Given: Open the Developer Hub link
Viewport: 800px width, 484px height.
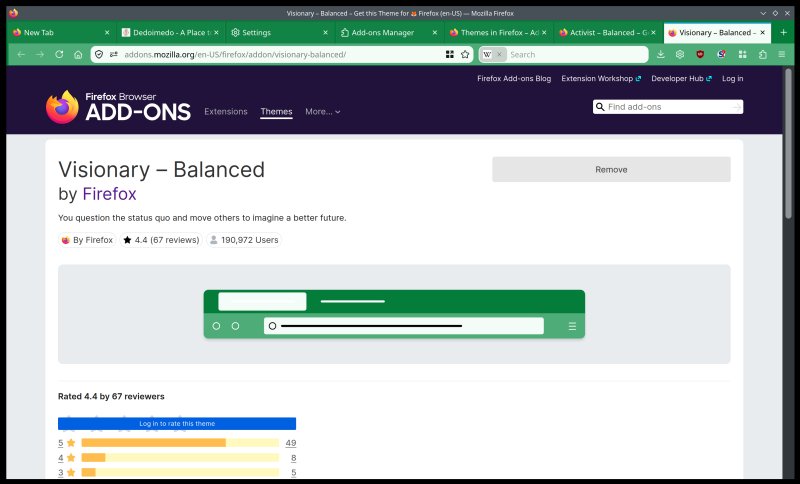Looking at the screenshot, I should (681, 79).
